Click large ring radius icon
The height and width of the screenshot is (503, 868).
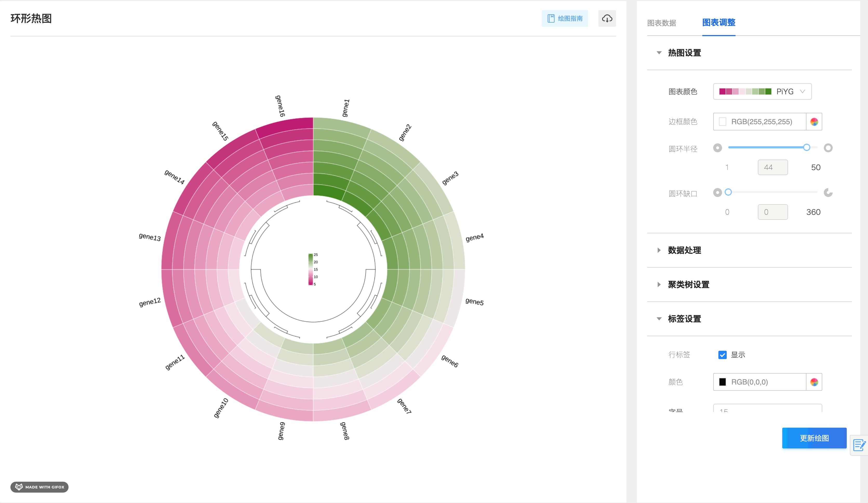pyautogui.click(x=828, y=148)
